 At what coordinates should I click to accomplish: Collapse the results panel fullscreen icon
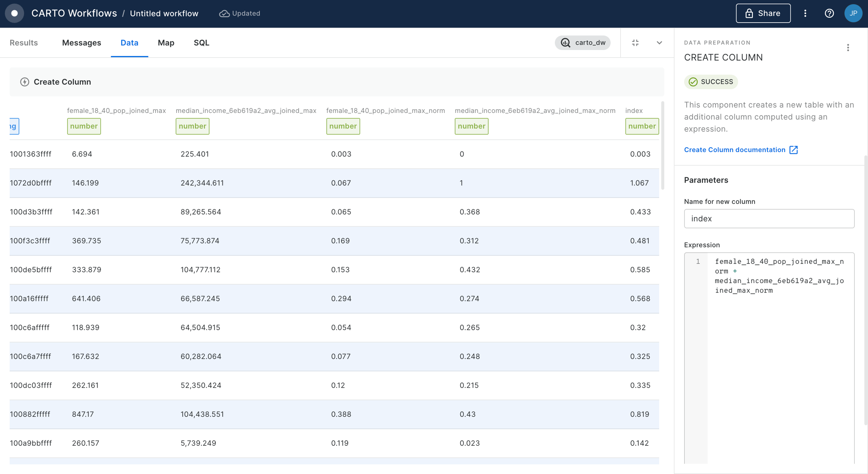pyautogui.click(x=635, y=43)
